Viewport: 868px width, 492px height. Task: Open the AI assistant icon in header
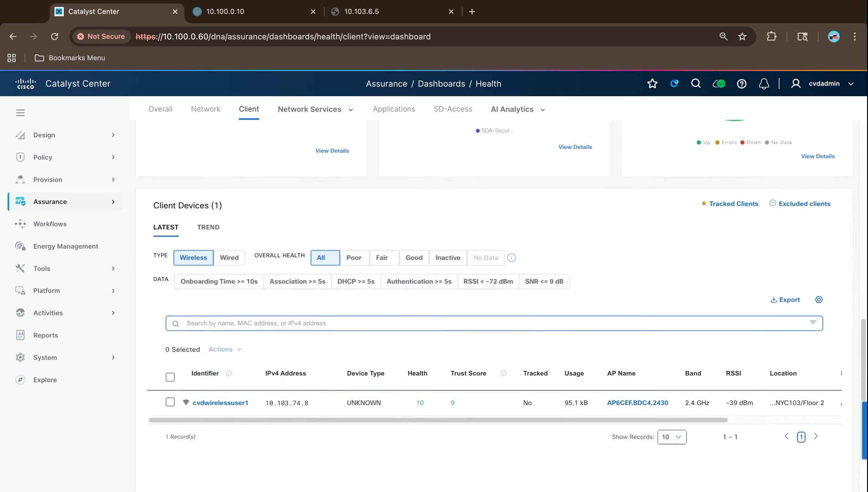coord(674,83)
